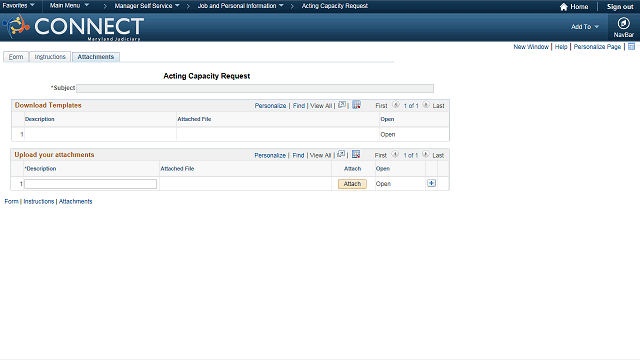640x360 pixels.
Task: Expand the Favorites dropdown
Action: point(18,5)
